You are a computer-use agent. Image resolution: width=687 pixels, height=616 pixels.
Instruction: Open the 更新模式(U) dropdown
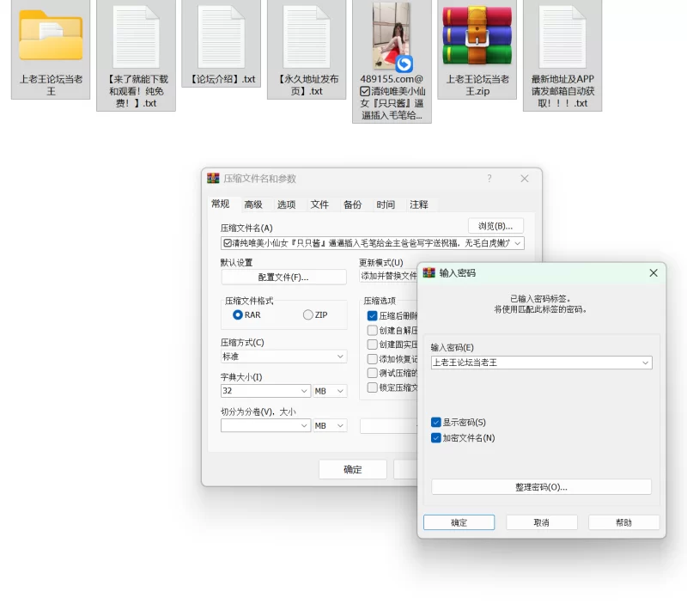tap(389, 276)
